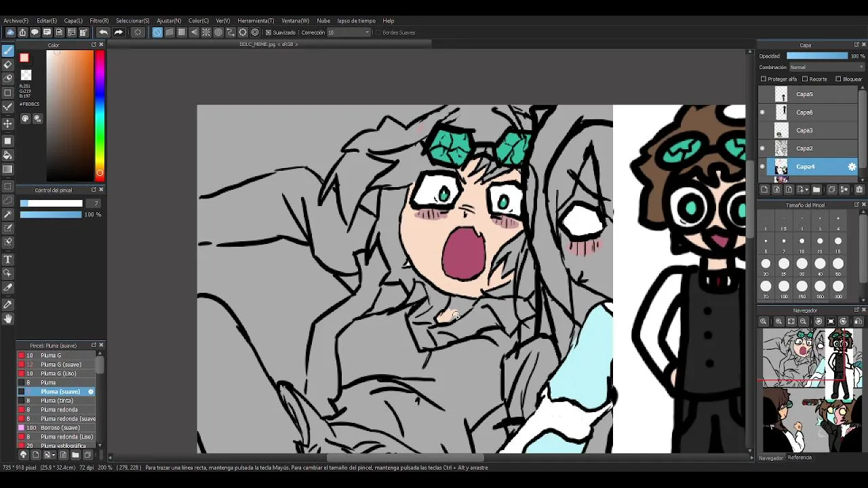The image size is (868, 488).
Task: Enable the radial snap guide
Action: click(206, 33)
